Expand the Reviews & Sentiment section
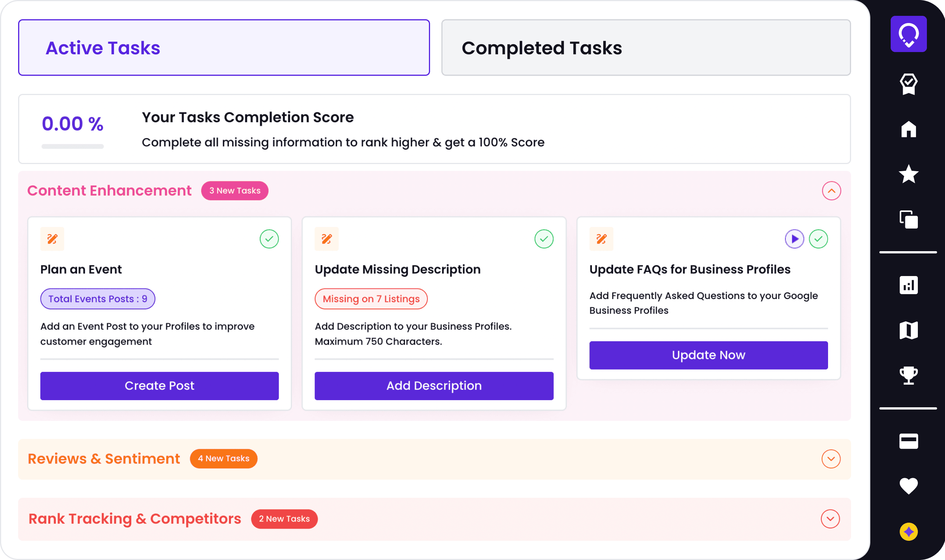 (831, 459)
